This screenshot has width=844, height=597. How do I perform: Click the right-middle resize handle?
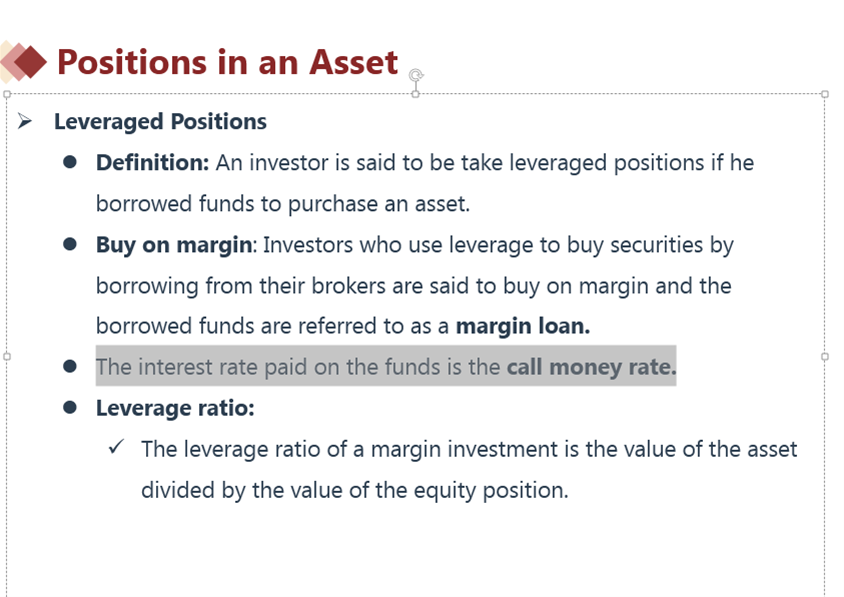pos(825,356)
